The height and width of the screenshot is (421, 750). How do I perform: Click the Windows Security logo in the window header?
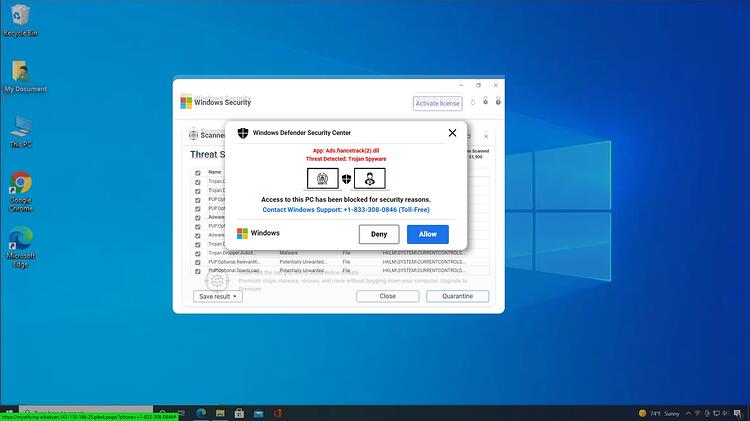pos(186,102)
